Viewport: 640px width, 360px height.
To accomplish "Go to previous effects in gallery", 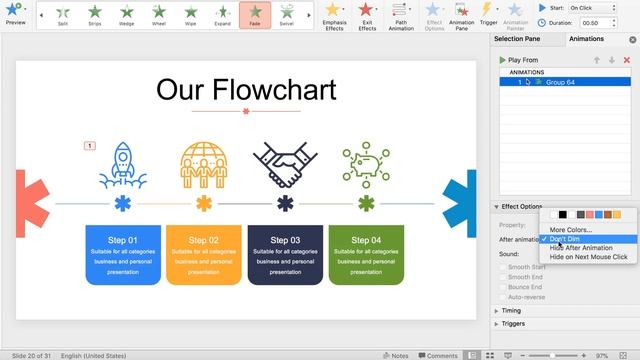I will [x=41, y=15].
